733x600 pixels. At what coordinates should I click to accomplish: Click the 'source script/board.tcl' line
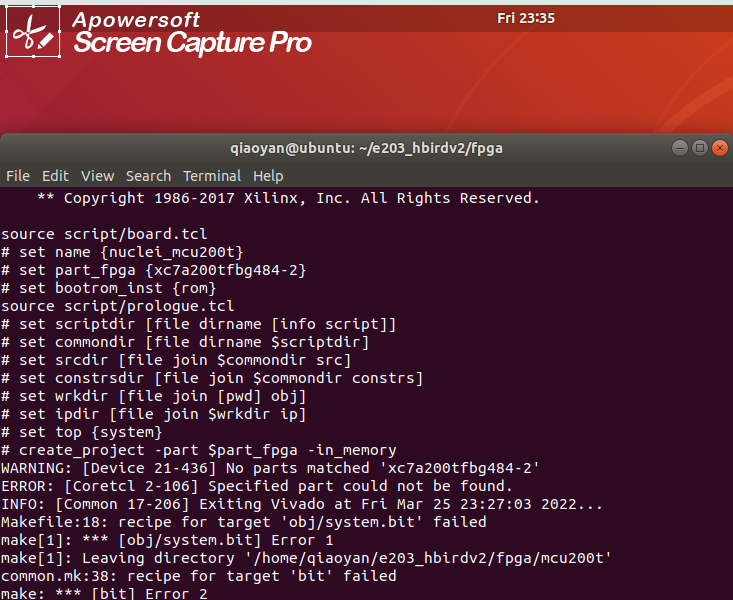pos(90,234)
